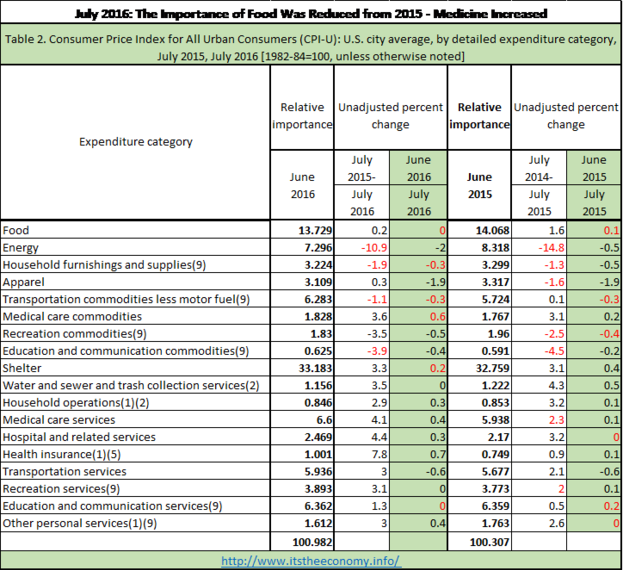Select the 'Medical care services' label
Viewport: 623px width, 570px height.
59,420
